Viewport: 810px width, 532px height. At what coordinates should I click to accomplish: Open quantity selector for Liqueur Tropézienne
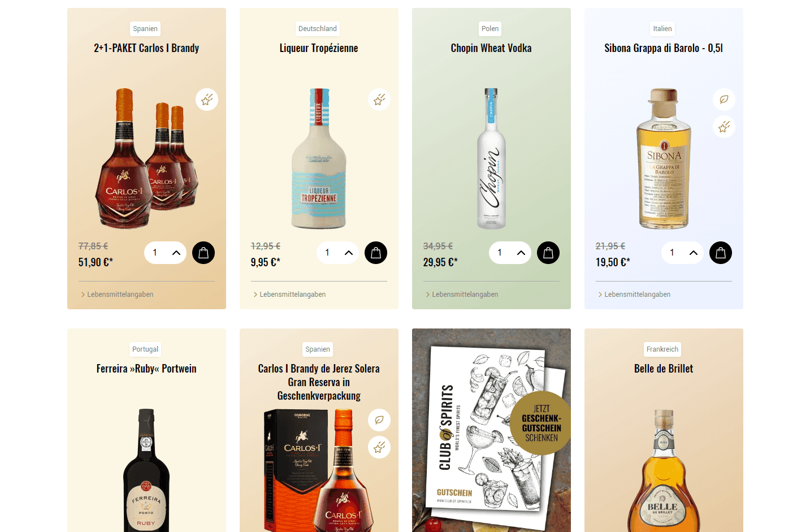(337, 253)
